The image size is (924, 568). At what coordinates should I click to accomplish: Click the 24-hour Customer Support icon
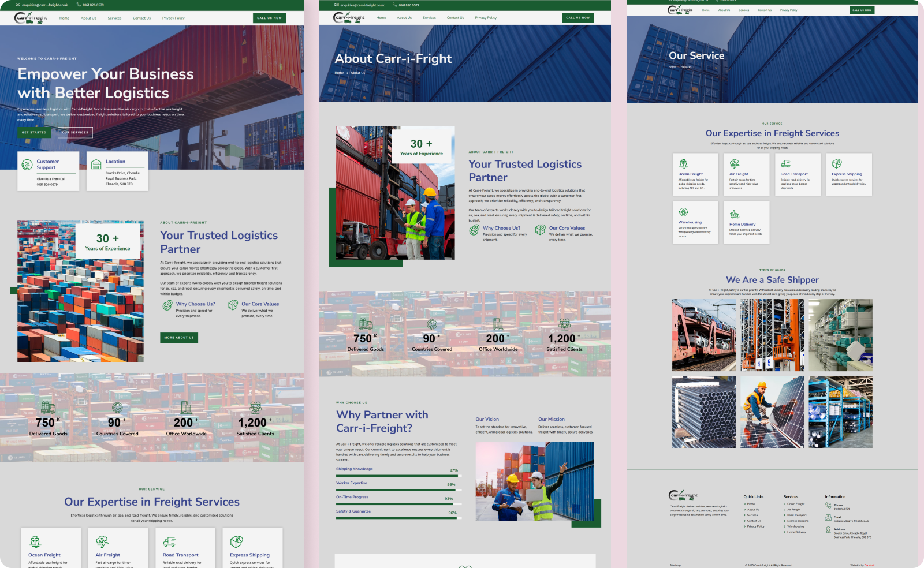coord(27,165)
